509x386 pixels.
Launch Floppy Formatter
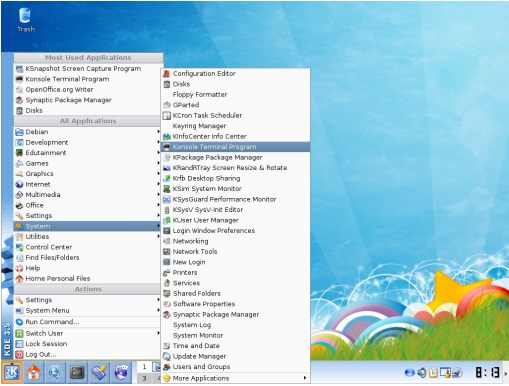click(x=235, y=95)
